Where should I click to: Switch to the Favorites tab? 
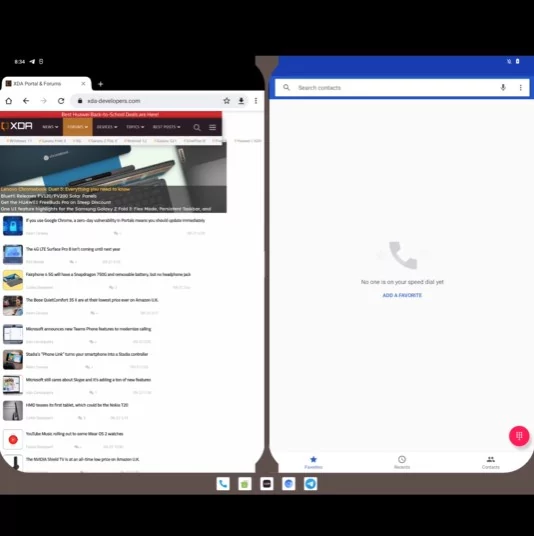click(x=313, y=463)
